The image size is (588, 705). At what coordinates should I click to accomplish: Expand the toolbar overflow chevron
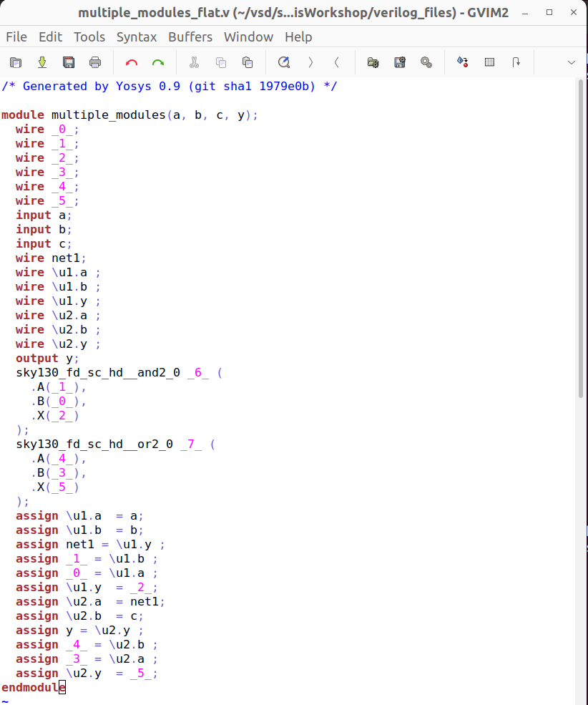click(x=571, y=62)
